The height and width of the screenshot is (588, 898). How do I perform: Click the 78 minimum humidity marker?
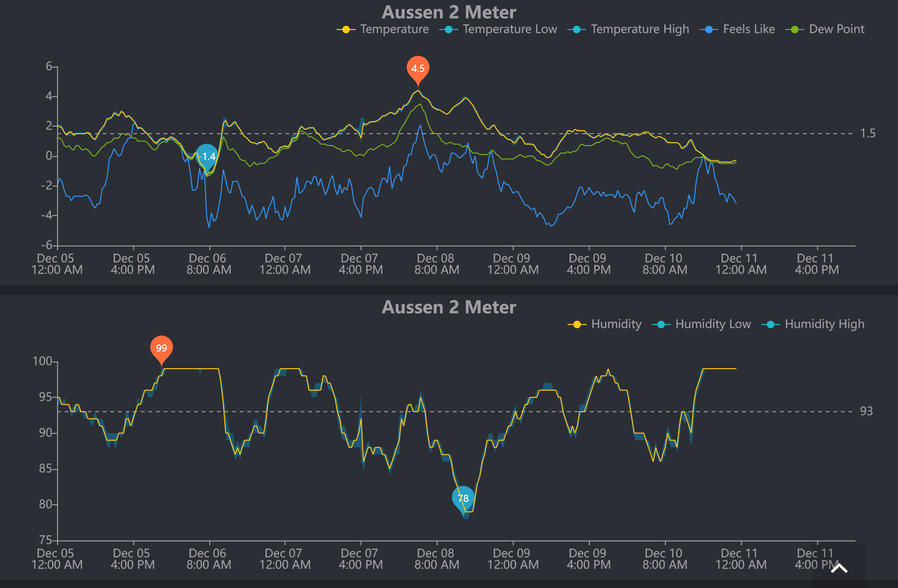click(463, 499)
